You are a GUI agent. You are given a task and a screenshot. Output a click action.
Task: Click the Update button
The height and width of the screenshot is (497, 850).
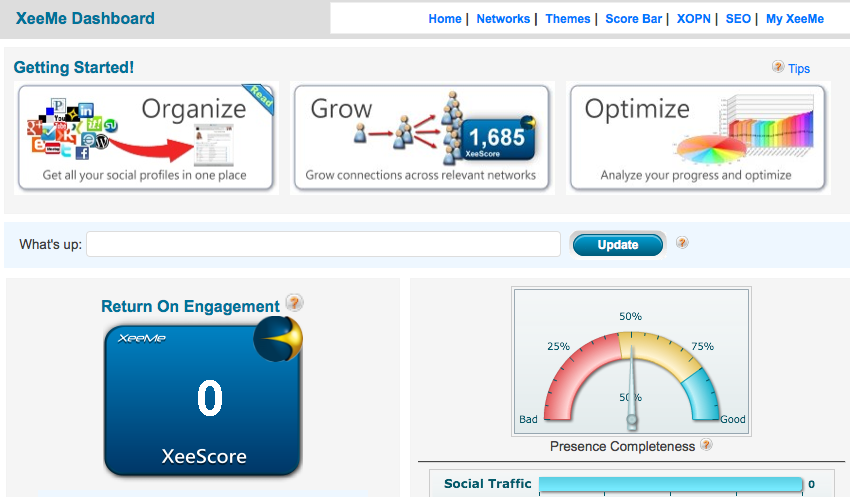click(x=618, y=245)
